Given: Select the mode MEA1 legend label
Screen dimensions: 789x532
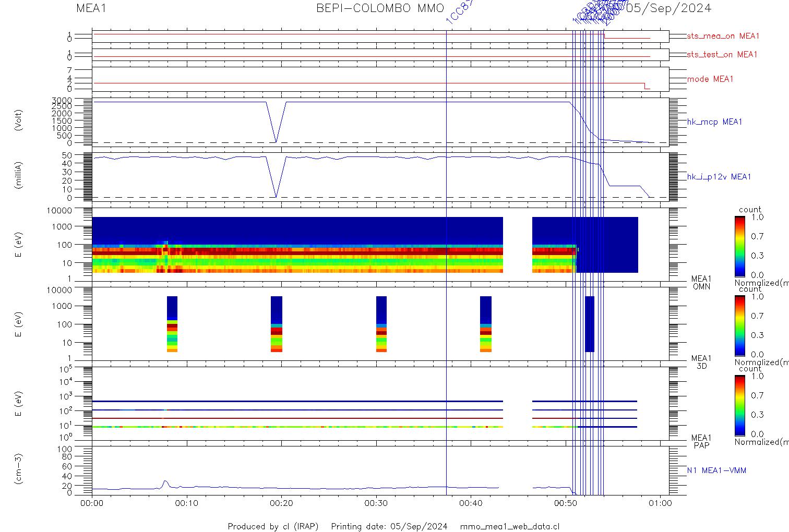Looking at the screenshot, I should (x=710, y=79).
